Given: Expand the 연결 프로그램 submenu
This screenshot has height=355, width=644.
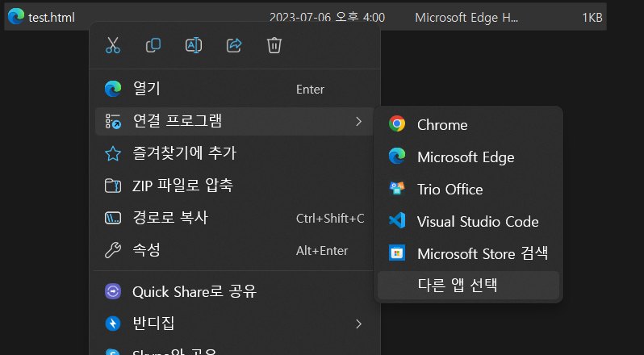Looking at the screenshot, I should (x=235, y=122).
